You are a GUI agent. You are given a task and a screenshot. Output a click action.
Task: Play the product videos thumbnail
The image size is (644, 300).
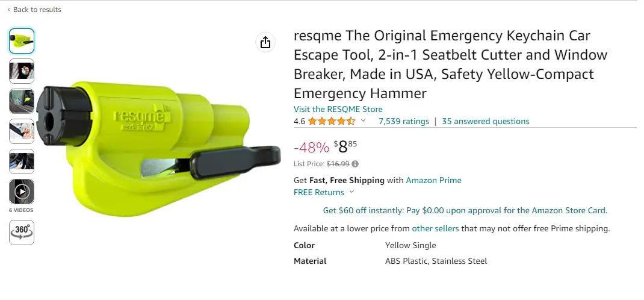click(x=22, y=192)
